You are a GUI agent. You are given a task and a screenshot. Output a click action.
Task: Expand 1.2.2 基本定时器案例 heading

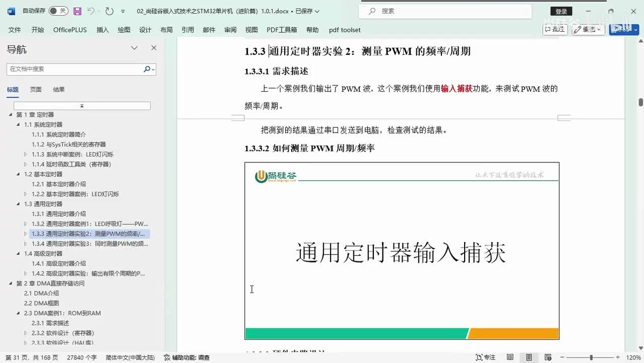[26, 194]
